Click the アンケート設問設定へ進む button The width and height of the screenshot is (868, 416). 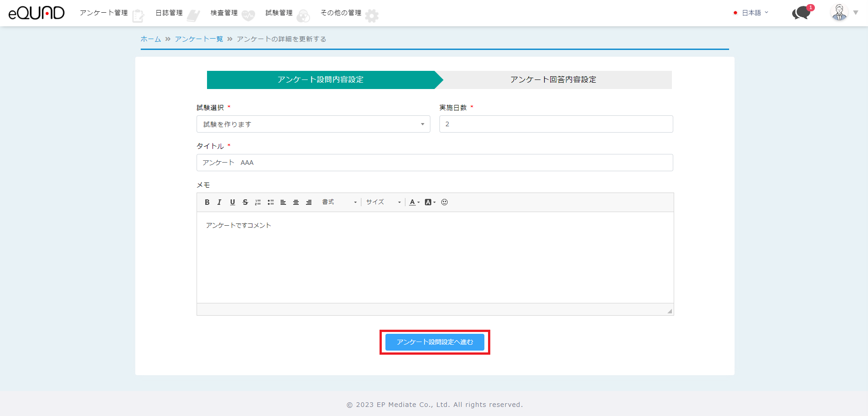click(x=434, y=342)
